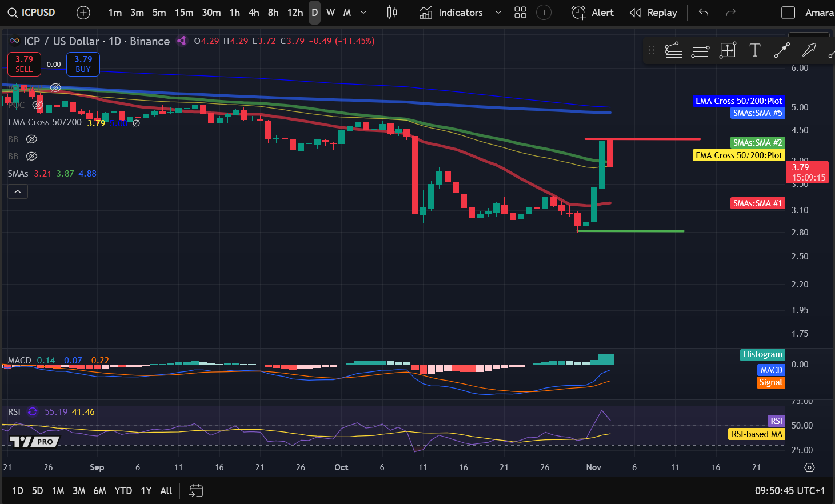The image size is (835, 504).
Task: Click the purple share-nodes icon beside Binance
Action: tap(182, 41)
